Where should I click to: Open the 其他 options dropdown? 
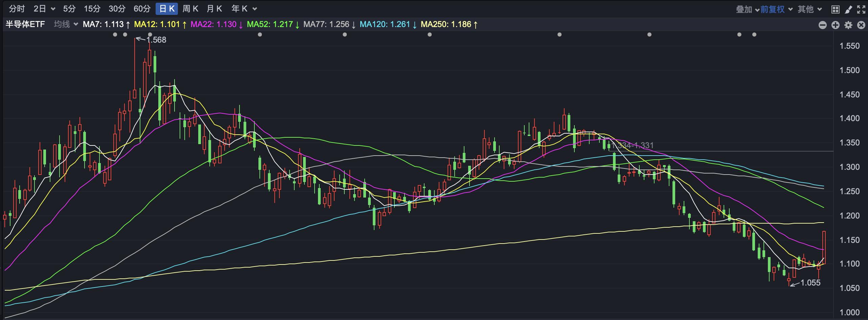[810, 9]
